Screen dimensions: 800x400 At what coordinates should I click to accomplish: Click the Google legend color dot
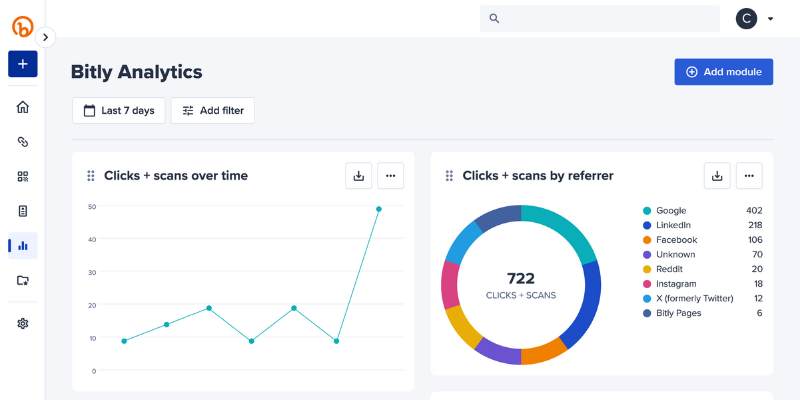tap(647, 211)
